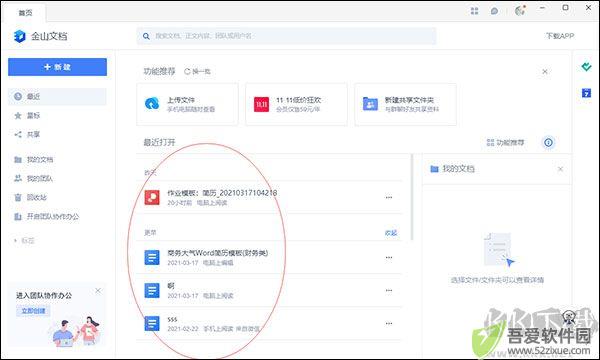Click the 最近打开 heading

tap(160, 142)
